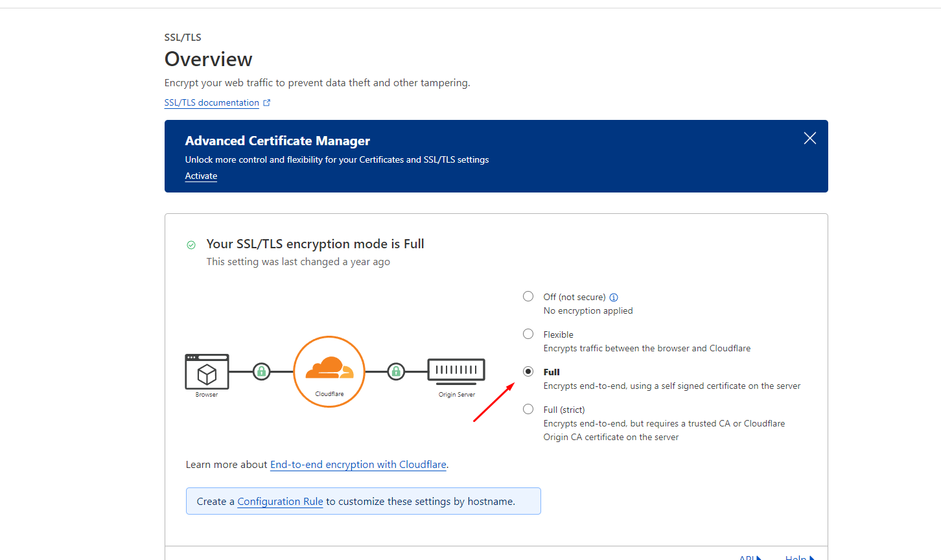941x560 pixels.
Task: Click the 'No encryption applied' description
Action: 588,310
